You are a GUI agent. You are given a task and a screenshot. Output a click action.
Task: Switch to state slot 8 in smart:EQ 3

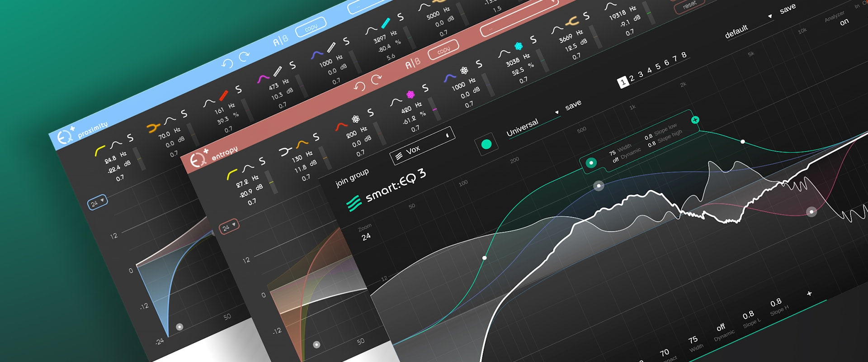tap(684, 55)
